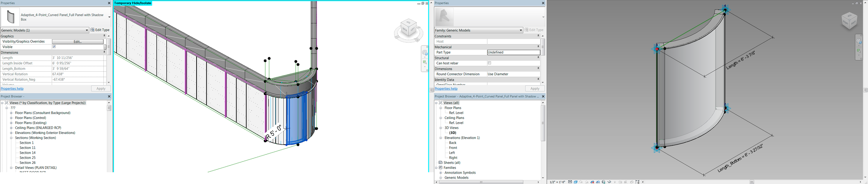Expand the Annotation Symbols node
The image size is (868, 184).
point(441,173)
